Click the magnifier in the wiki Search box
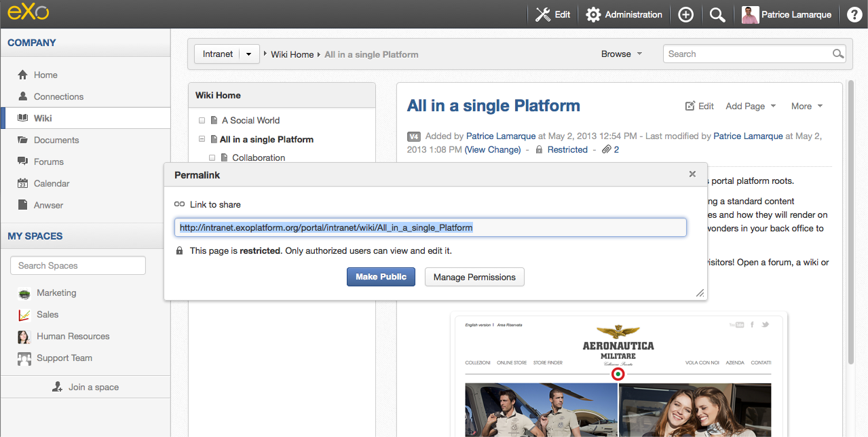868x437 pixels. pyautogui.click(x=838, y=54)
